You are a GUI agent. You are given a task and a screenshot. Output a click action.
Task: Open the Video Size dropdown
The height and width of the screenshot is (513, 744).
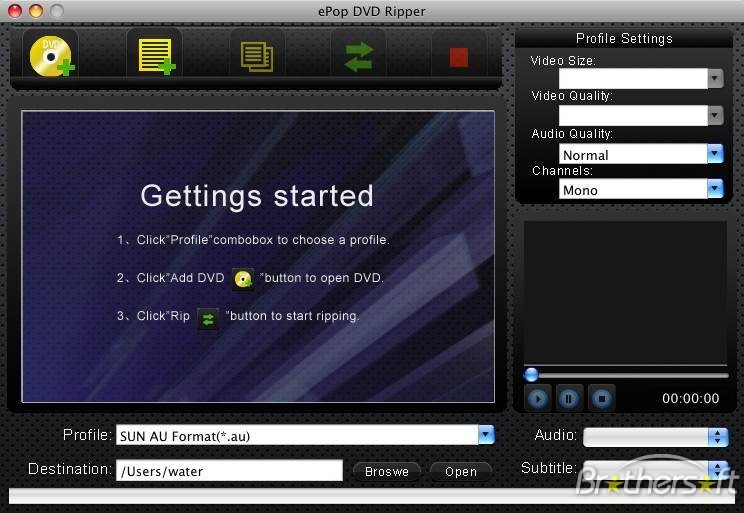[716, 78]
